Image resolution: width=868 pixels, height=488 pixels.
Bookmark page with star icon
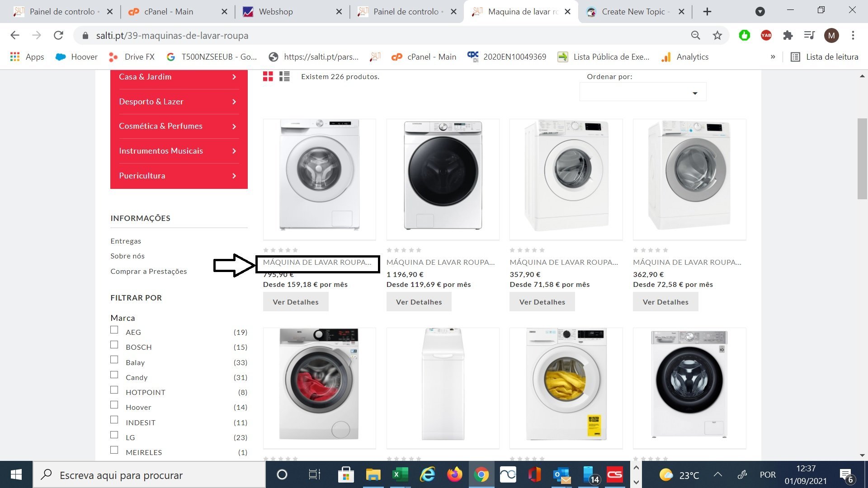717,35
